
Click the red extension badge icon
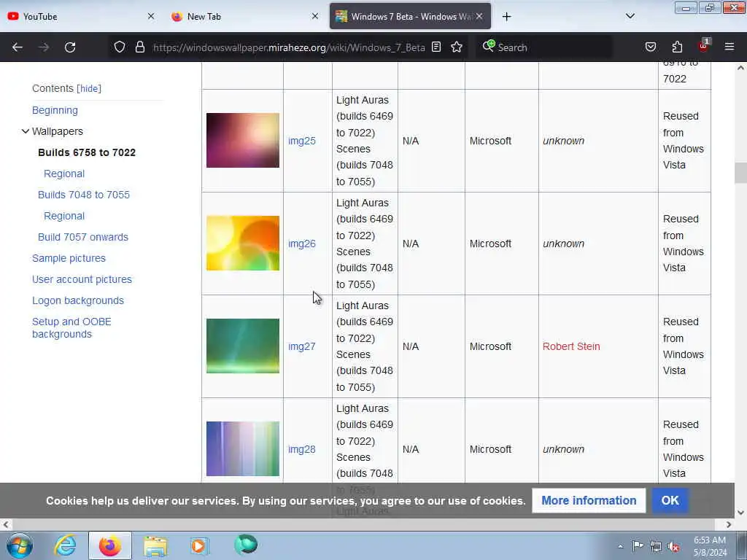point(703,46)
